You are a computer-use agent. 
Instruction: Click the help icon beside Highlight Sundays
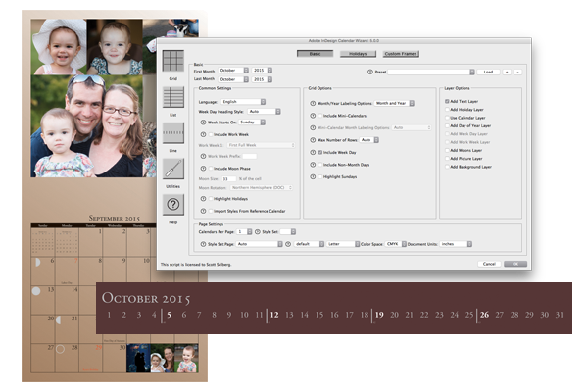tap(313, 176)
